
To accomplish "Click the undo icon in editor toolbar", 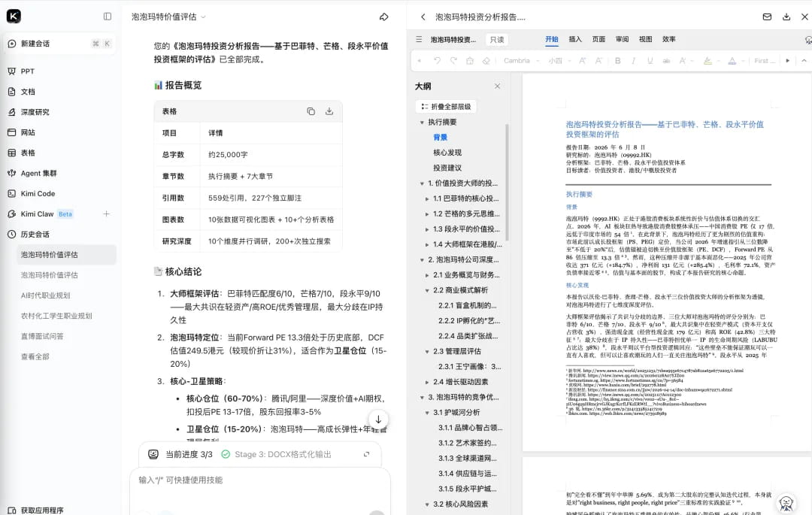I will click(x=437, y=61).
